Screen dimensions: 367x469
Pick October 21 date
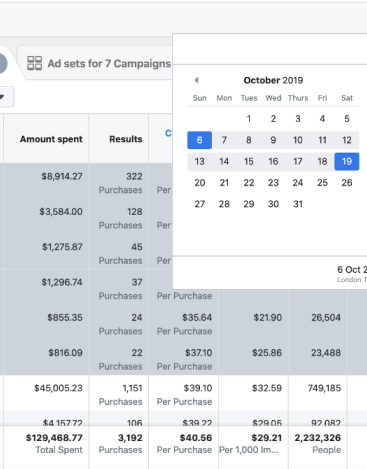(x=224, y=183)
